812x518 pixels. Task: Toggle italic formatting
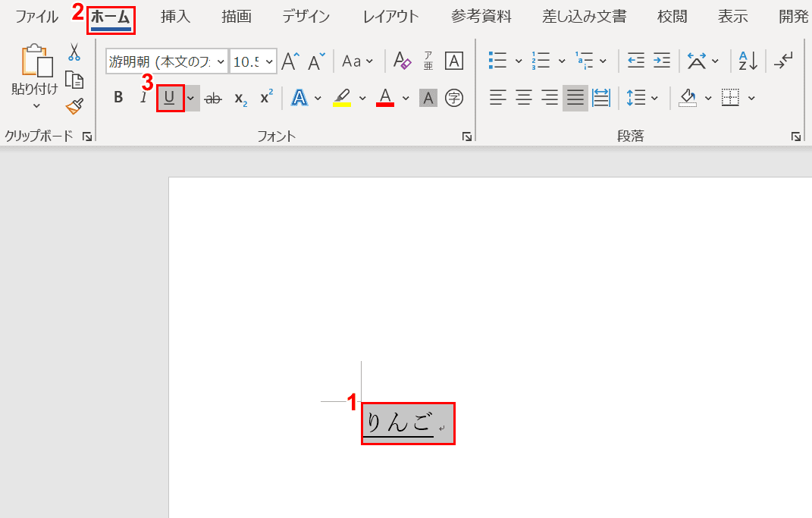[x=143, y=97]
